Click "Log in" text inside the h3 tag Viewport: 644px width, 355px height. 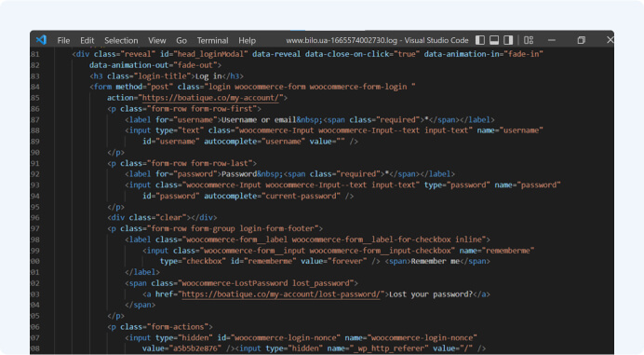click(208, 76)
